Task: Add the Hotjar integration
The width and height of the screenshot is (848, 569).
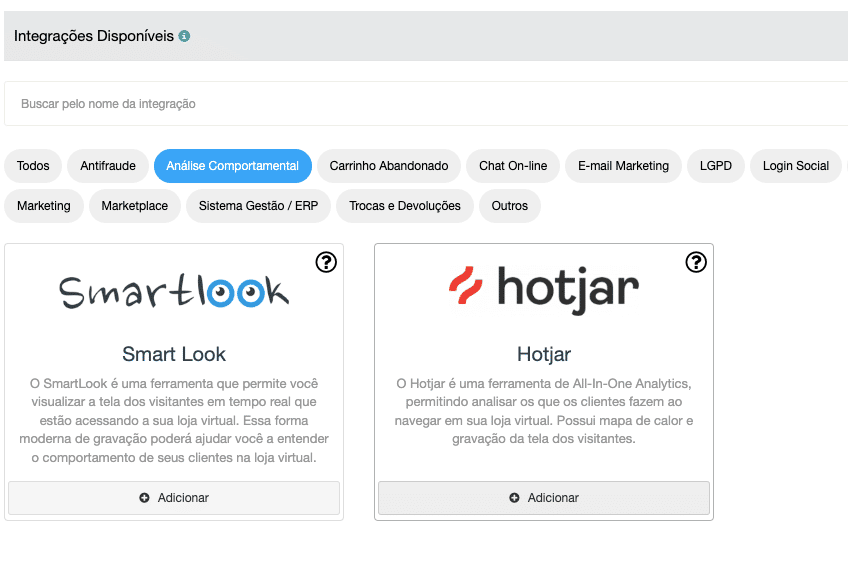Action: click(x=544, y=498)
